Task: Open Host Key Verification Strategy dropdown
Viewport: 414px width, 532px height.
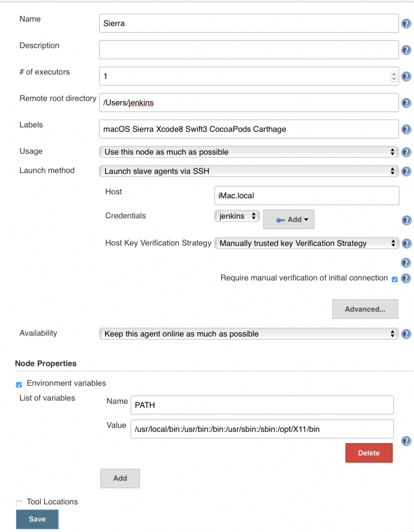Action: [306, 243]
